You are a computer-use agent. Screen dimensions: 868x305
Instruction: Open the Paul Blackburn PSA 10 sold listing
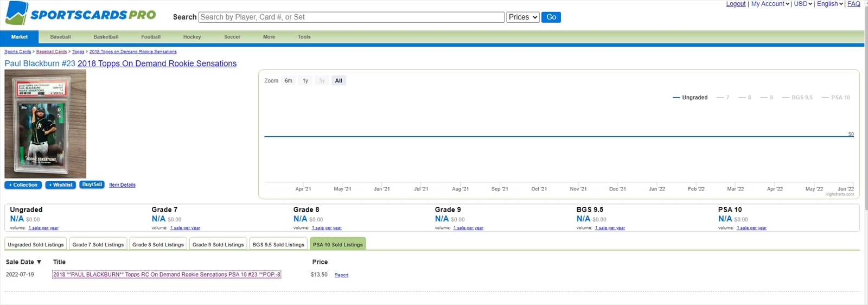pyautogui.click(x=167, y=275)
